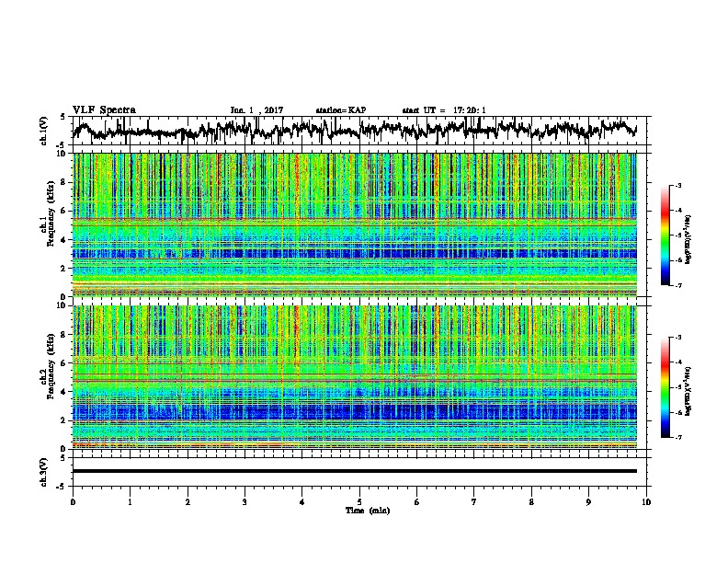The height and width of the screenshot is (563, 728).
Task: Click the "VLF Spectra" plot title
Action: pyautogui.click(x=104, y=110)
